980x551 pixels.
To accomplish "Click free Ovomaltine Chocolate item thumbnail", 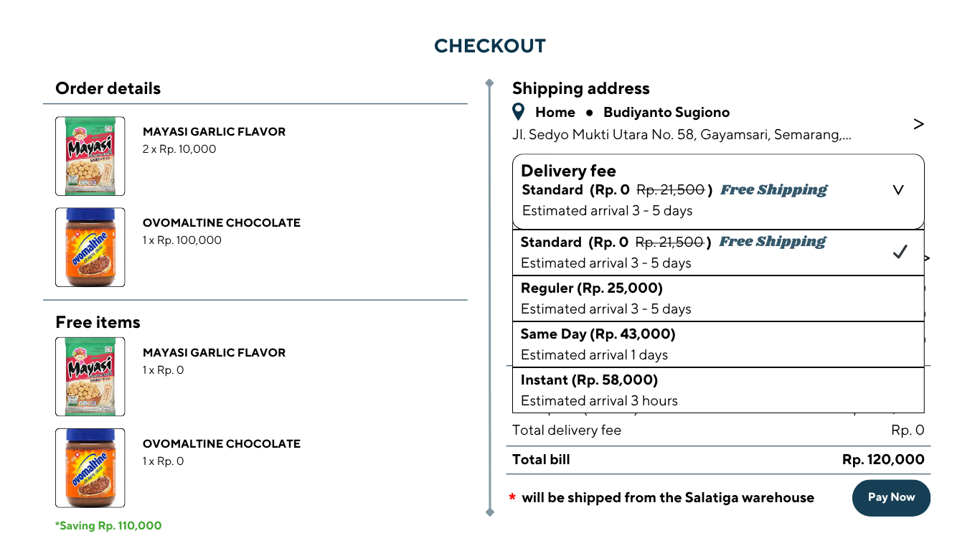I will pyautogui.click(x=90, y=468).
